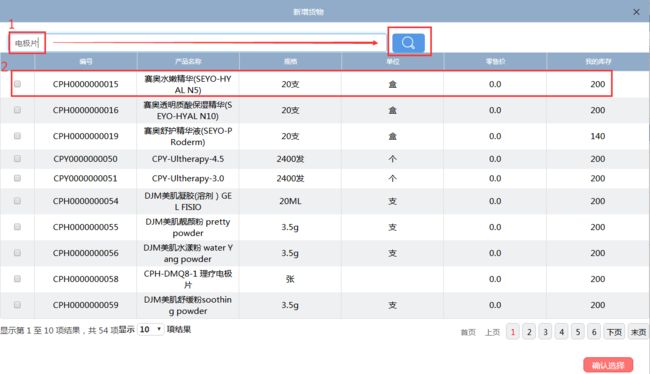Image resolution: width=650 pixels, height=374 pixels.
Task: Click the 2400发 spec of CPY-Ultherapy-4.5
Action: tap(290, 159)
